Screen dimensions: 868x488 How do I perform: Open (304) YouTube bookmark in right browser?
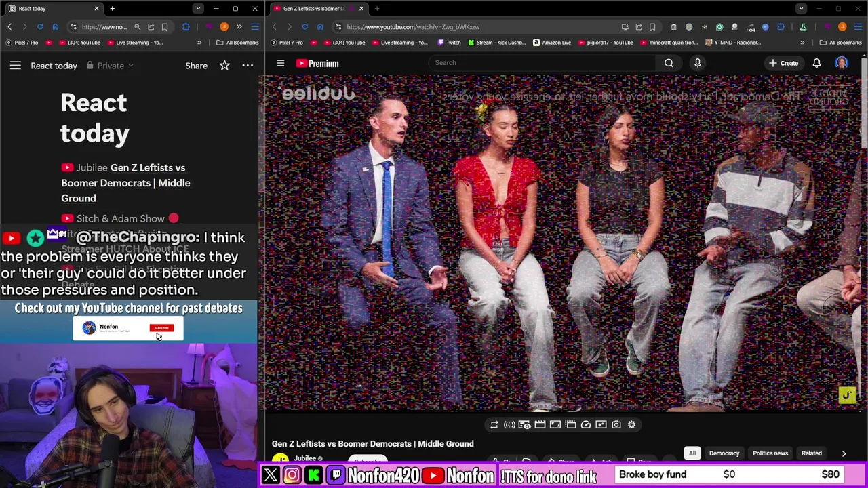pos(344,43)
